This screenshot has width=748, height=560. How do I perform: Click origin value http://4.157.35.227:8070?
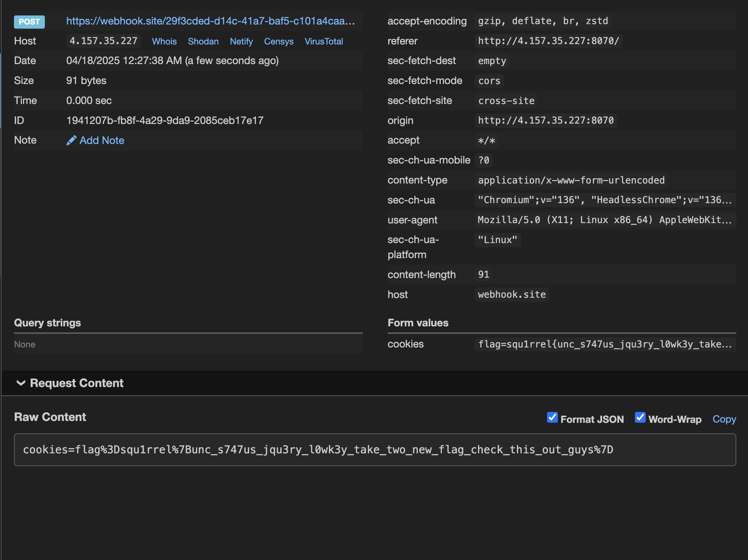click(546, 121)
